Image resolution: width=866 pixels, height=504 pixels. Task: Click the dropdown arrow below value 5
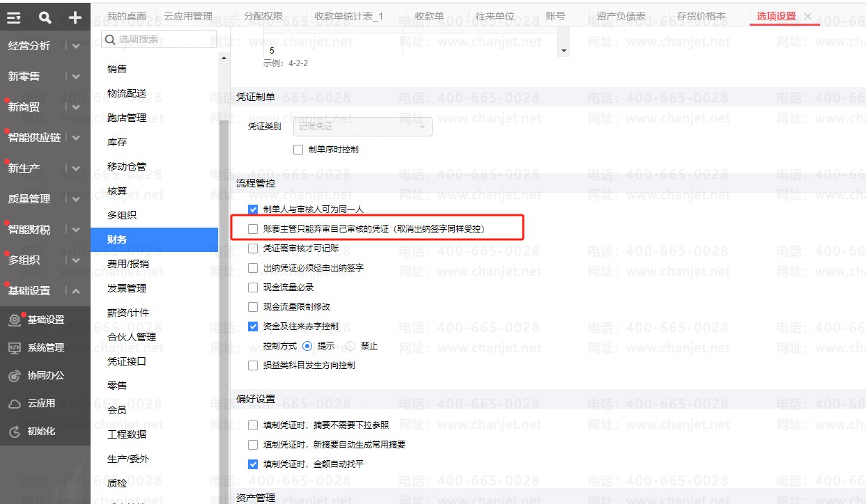click(x=564, y=52)
